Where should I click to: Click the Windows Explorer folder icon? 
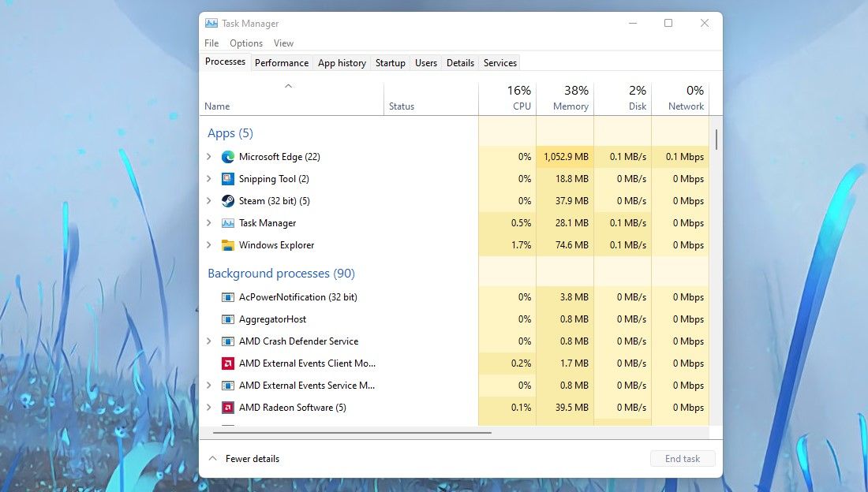[x=227, y=244]
